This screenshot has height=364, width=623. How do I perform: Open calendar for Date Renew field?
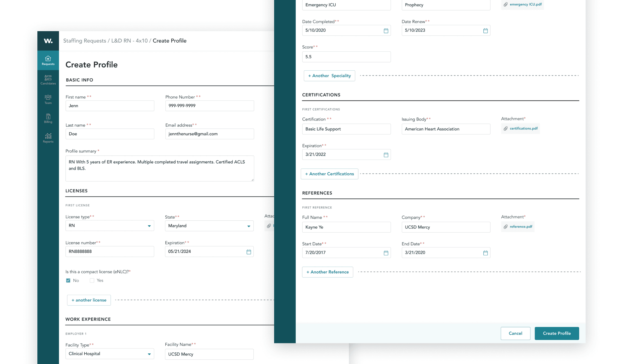[x=485, y=31]
